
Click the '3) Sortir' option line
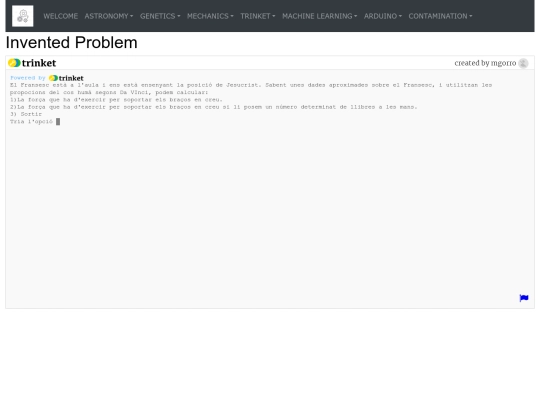(26, 114)
